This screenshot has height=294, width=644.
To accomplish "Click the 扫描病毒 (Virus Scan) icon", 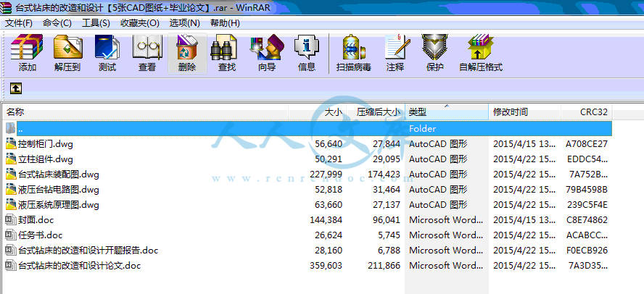I will [x=353, y=47].
